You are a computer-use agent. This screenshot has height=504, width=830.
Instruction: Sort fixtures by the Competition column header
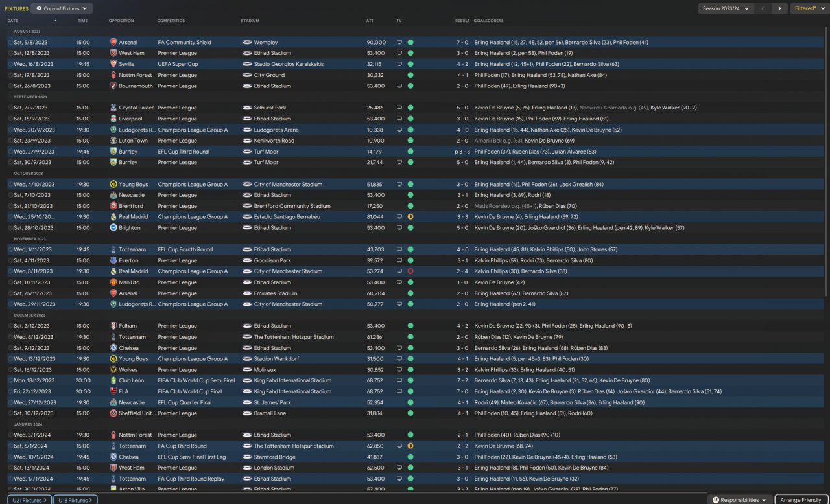[171, 21]
